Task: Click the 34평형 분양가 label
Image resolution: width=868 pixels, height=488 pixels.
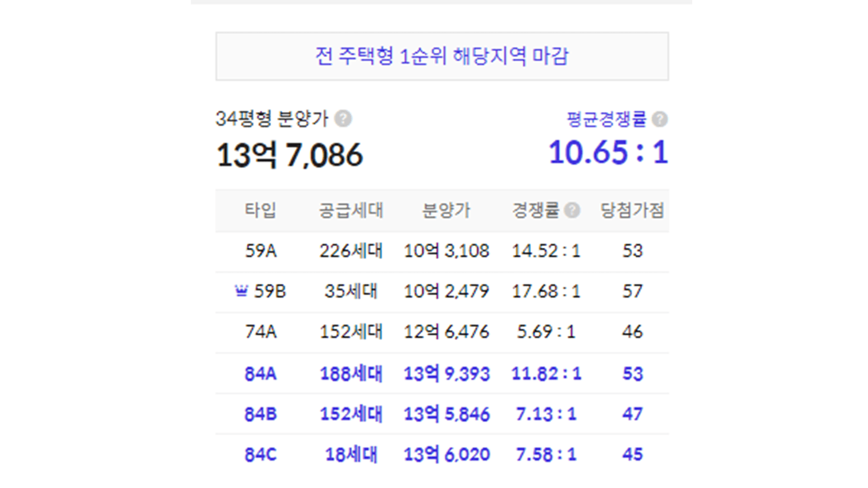Action: [272, 119]
